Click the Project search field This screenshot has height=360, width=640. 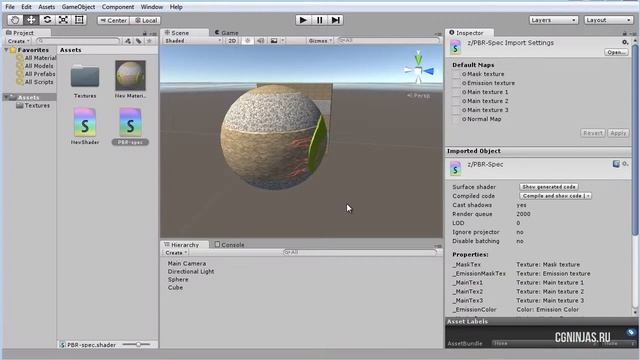click(78, 41)
